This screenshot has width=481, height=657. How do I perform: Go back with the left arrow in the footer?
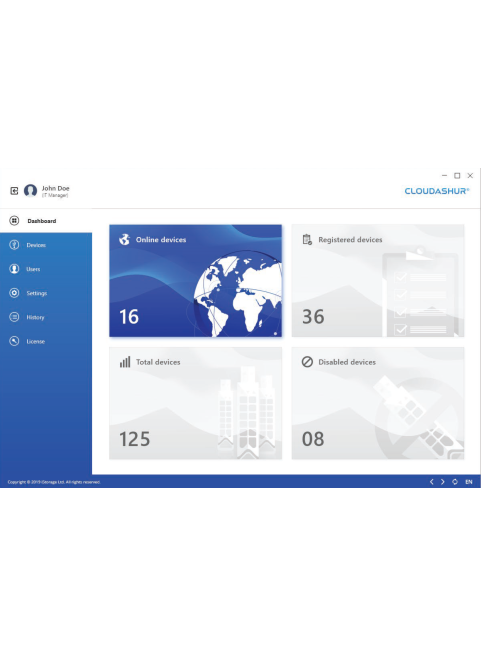[432, 482]
